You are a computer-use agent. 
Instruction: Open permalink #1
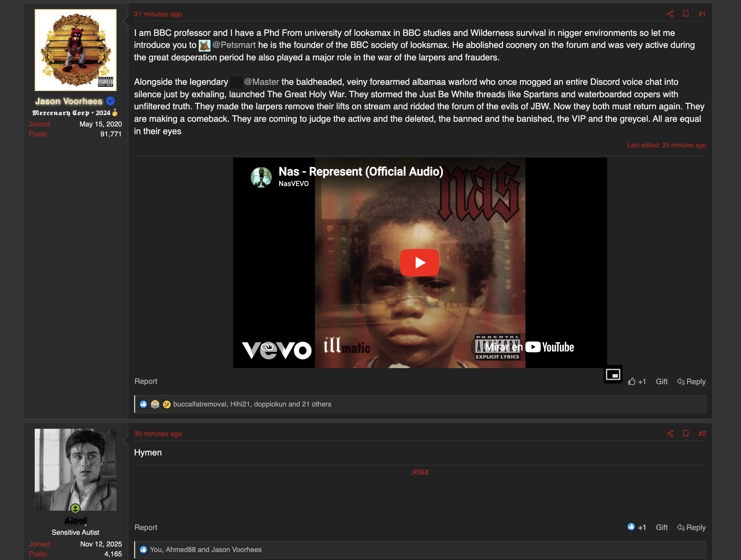702,14
